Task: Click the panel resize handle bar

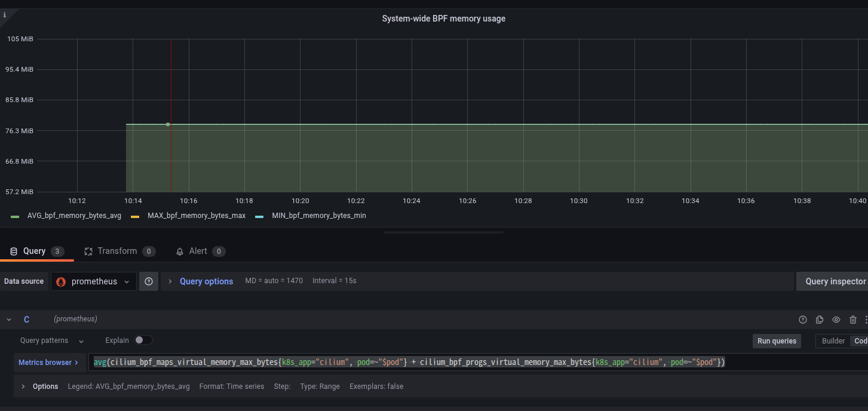Action: click(444, 232)
